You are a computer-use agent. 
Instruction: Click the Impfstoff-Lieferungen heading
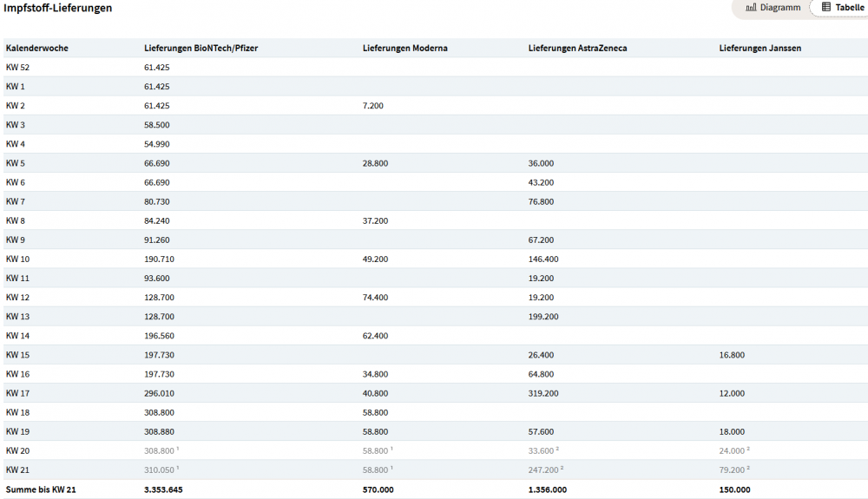point(57,8)
